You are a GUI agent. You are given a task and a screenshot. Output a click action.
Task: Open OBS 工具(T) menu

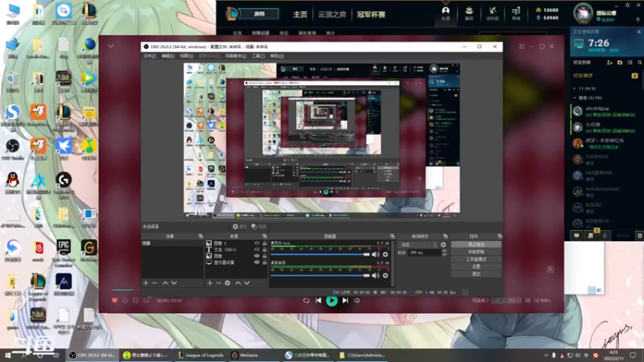(258, 56)
